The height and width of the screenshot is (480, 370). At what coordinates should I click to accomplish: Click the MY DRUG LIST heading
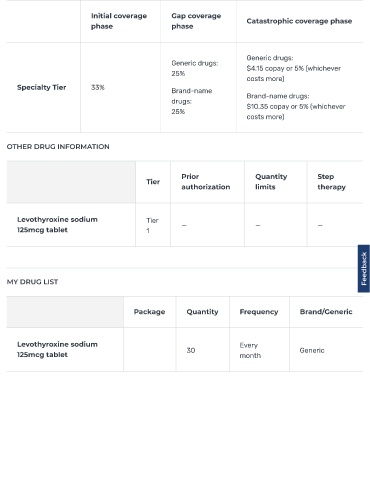(x=32, y=282)
